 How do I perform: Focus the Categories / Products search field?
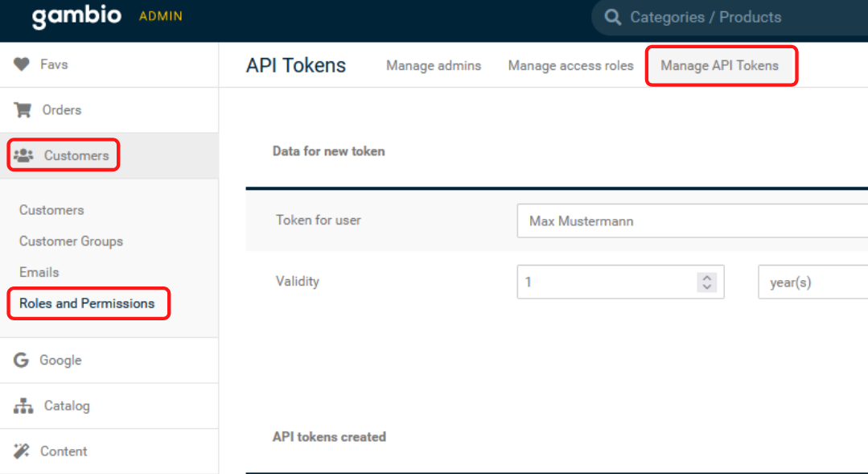pos(730,17)
